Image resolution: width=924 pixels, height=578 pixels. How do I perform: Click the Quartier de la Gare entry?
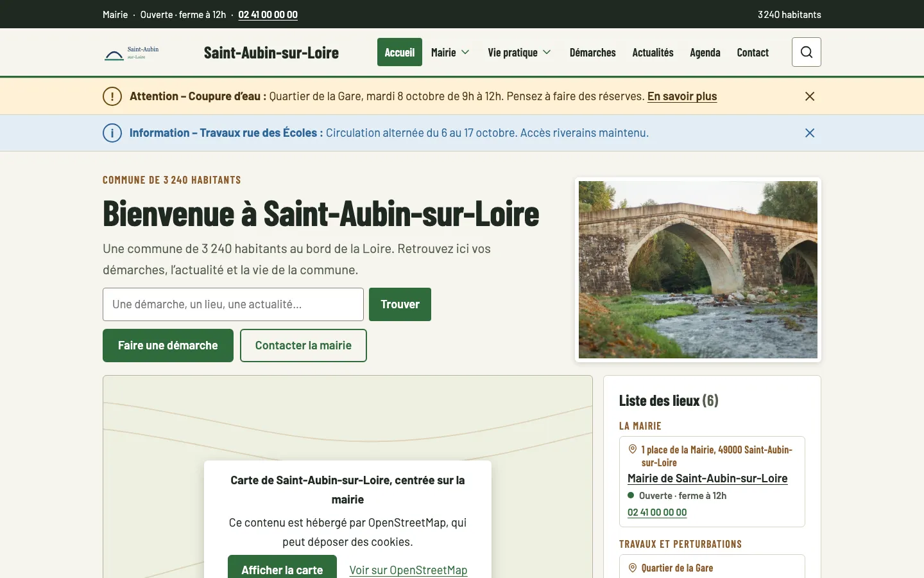(677, 568)
